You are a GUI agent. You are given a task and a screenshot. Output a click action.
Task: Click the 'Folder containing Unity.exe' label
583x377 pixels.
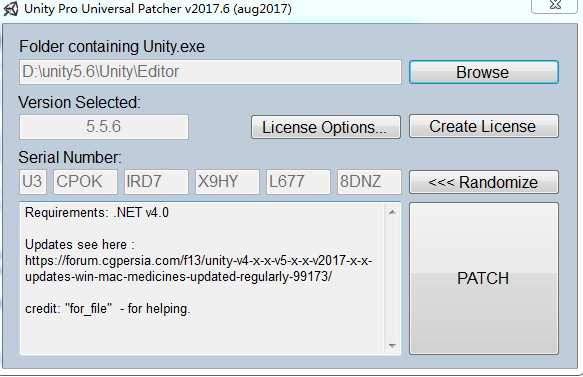click(112, 47)
